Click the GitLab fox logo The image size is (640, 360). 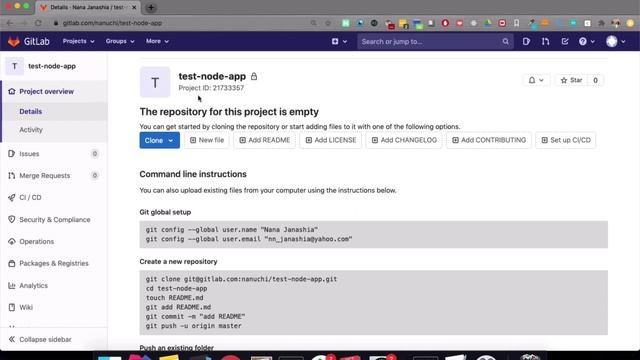(14, 41)
